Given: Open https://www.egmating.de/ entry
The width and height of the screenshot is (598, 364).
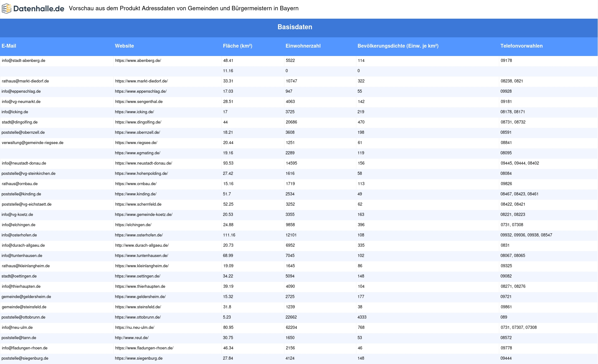Looking at the screenshot, I should point(138,153).
